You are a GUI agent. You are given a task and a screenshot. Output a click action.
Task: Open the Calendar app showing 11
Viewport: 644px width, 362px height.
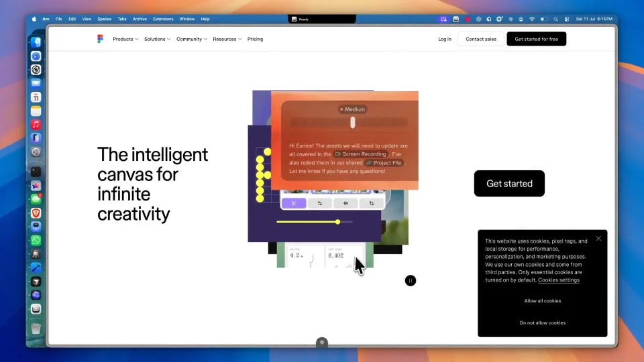36,97
